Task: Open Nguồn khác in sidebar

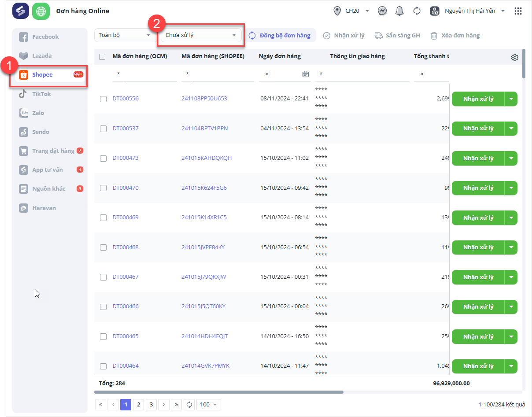Action: 50,188
